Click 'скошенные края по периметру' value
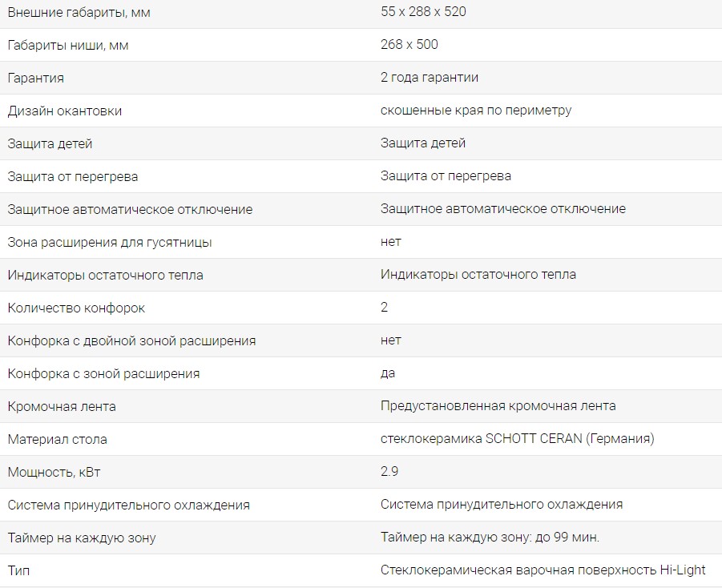 click(x=476, y=111)
